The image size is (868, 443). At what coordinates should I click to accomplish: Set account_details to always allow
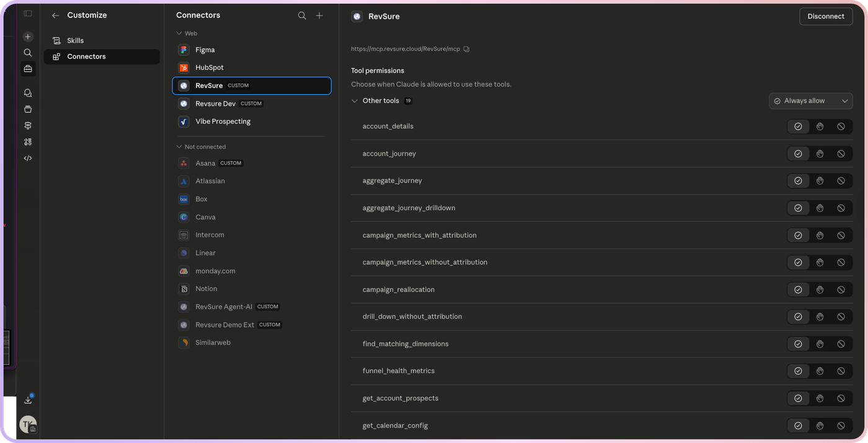pos(798,126)
